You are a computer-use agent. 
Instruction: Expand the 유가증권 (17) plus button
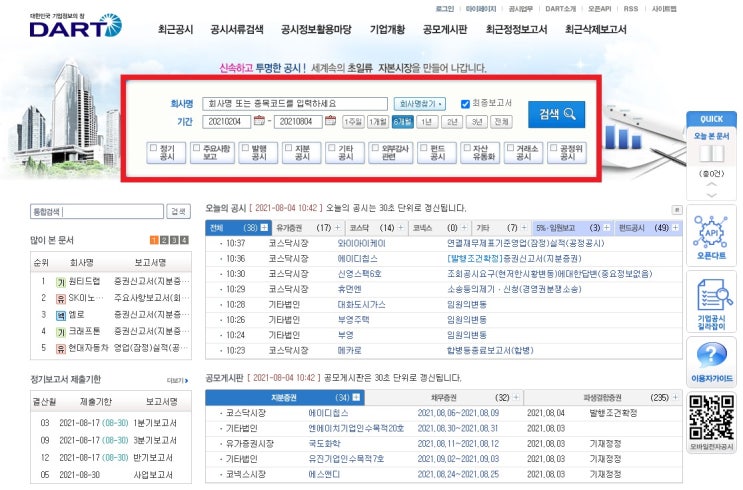click(337, 227)
